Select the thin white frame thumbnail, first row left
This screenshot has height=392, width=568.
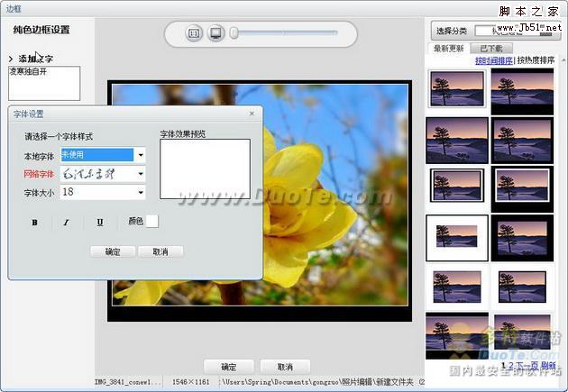click(457, 88)
